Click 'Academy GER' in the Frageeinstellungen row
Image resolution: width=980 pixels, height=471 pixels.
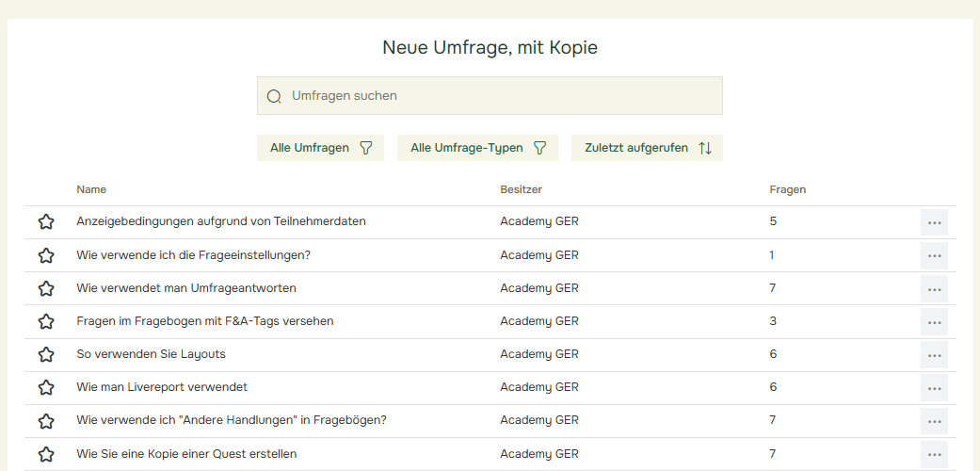coord(539,255)
